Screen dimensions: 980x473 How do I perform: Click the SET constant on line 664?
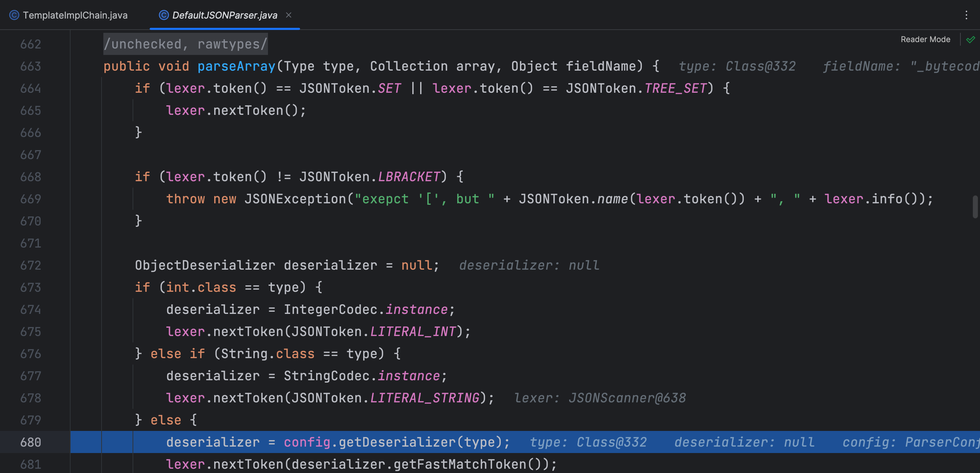390,88
